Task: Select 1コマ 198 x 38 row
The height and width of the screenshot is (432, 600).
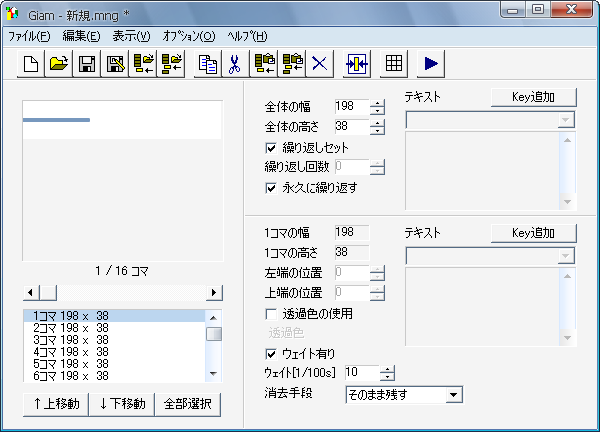Action: click(114, 316)
